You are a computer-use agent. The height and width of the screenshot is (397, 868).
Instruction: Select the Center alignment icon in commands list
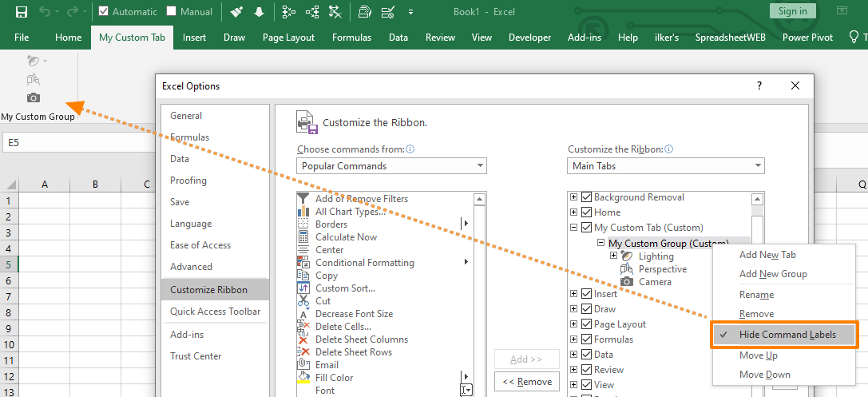pyautogui.click(x=303, y=250)
